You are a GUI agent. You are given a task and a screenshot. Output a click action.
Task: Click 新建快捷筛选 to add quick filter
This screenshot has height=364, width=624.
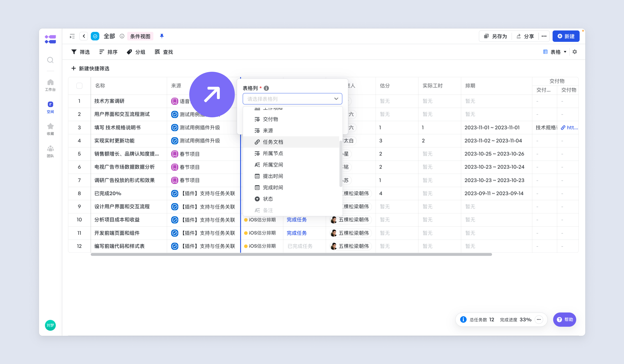coord(90,68)
